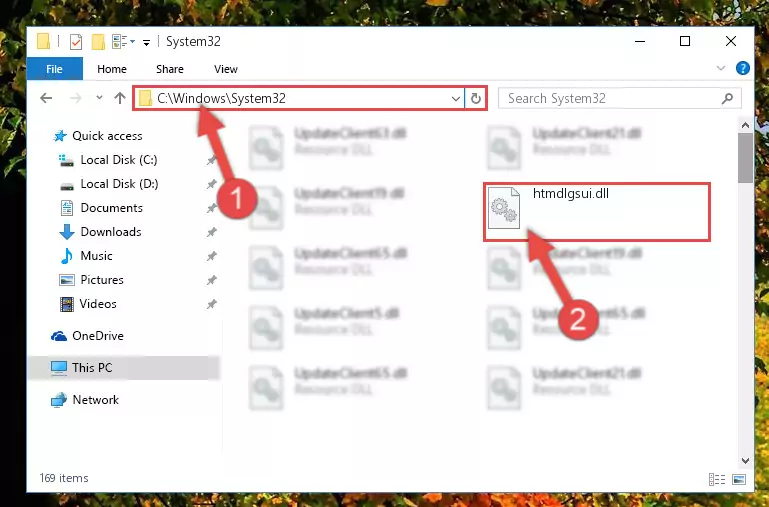The image size is (769, 507).
Task: Click pin icon next to Downloads
Action: coord(211,232)
